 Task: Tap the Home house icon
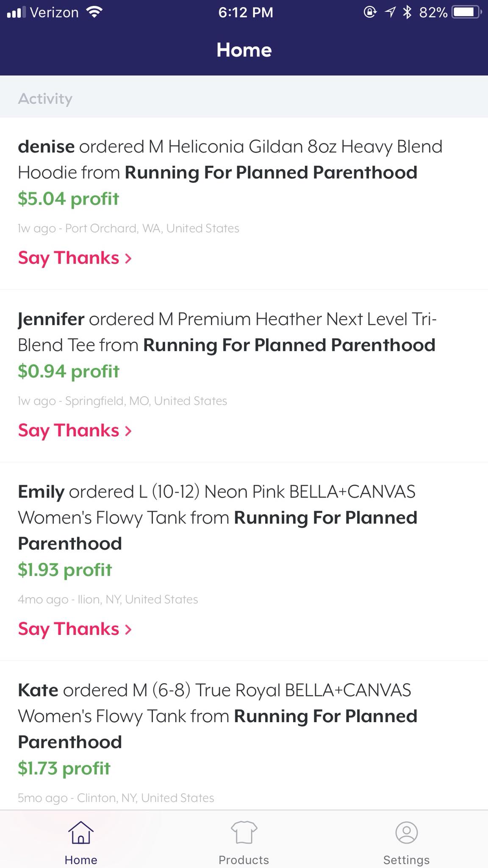(80, 832)
